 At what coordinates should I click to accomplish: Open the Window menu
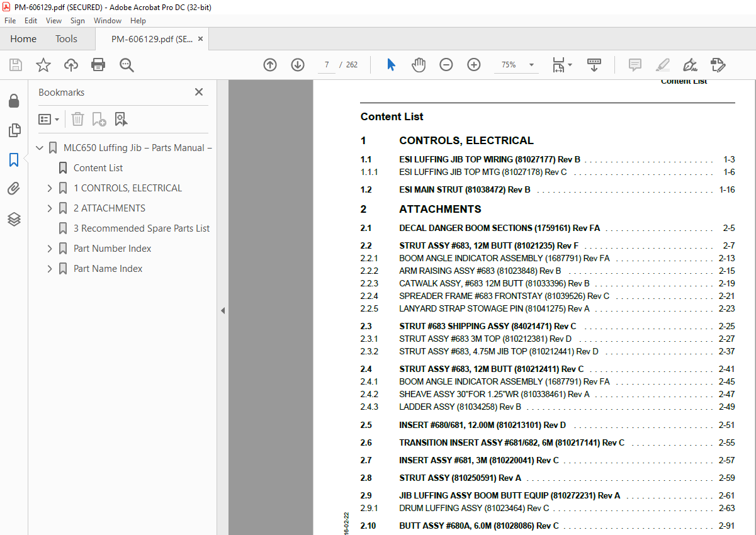coord(108,21)
